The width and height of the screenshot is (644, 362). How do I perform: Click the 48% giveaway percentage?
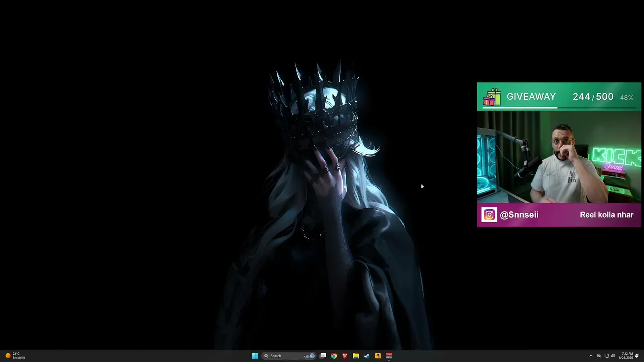coord(627,98)
